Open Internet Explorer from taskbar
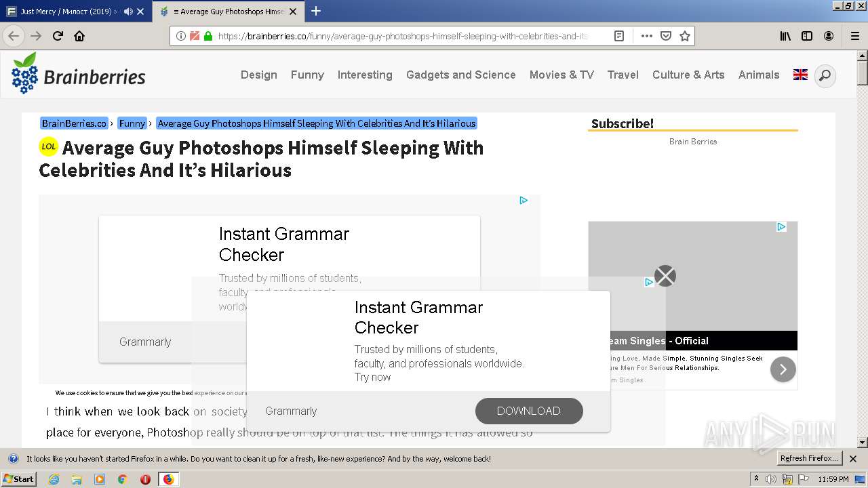 click(x=54, y=479)
